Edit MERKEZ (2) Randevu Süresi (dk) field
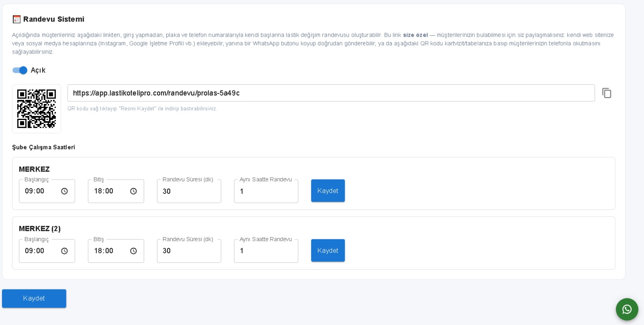This screenshot has height=325, width=644. point(189,251)
